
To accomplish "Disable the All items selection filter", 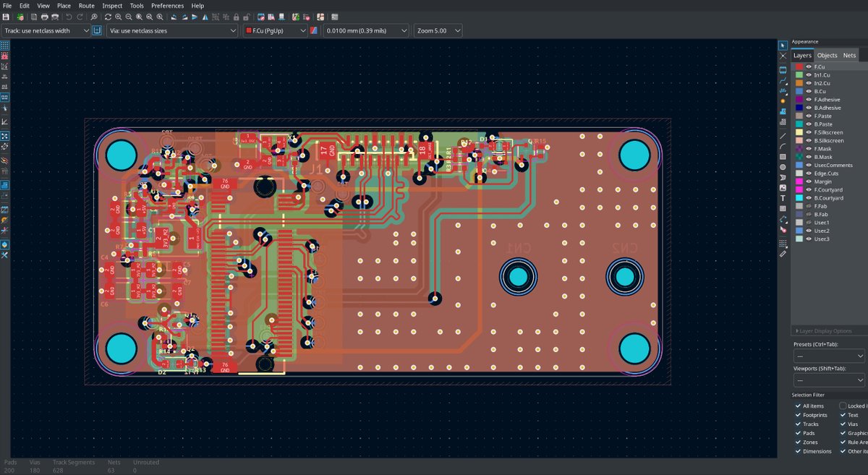I will pos(799,406).
